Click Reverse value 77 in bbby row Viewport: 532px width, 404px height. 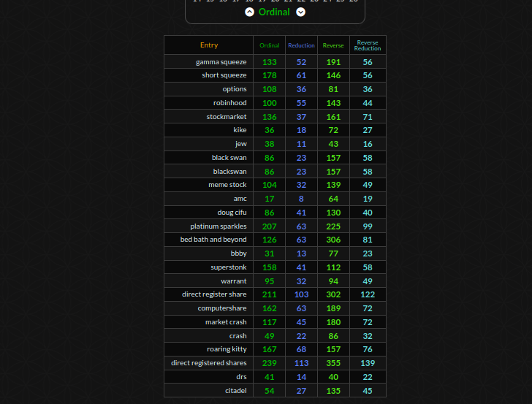333,254
